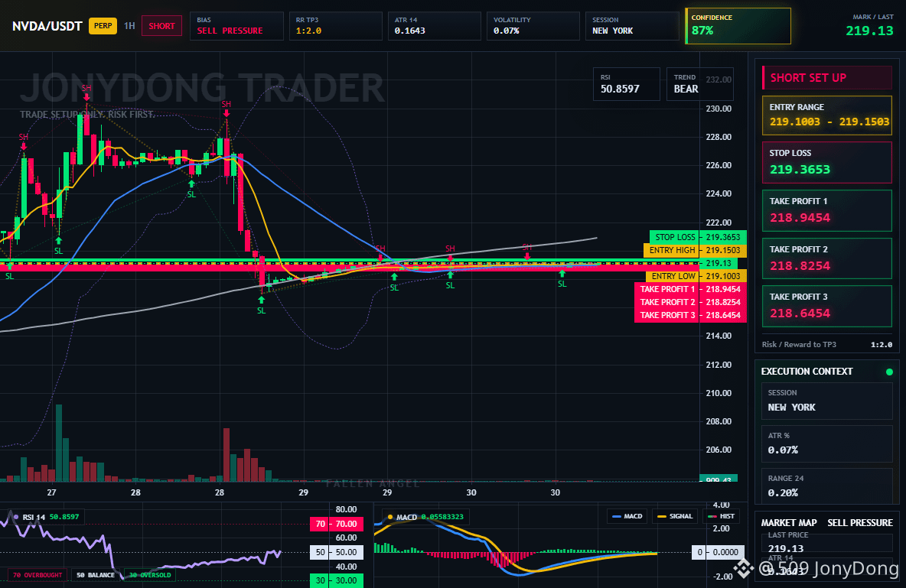Click the ATR 14 value 0.1643
906x588 pixels.
click(409, 31)
